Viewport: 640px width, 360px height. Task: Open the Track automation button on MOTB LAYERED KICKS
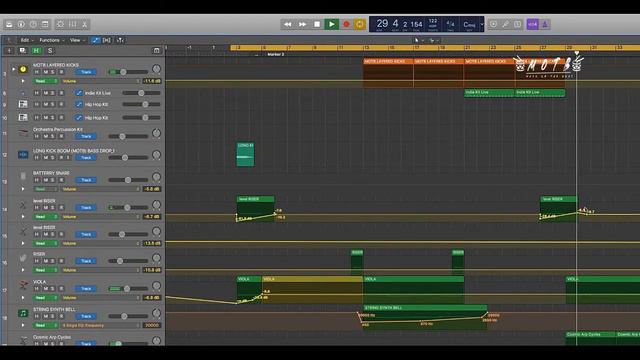coord(86,72)
